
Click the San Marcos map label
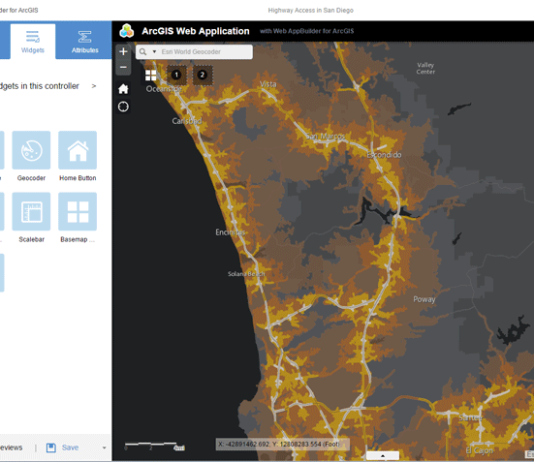(325, 137)
